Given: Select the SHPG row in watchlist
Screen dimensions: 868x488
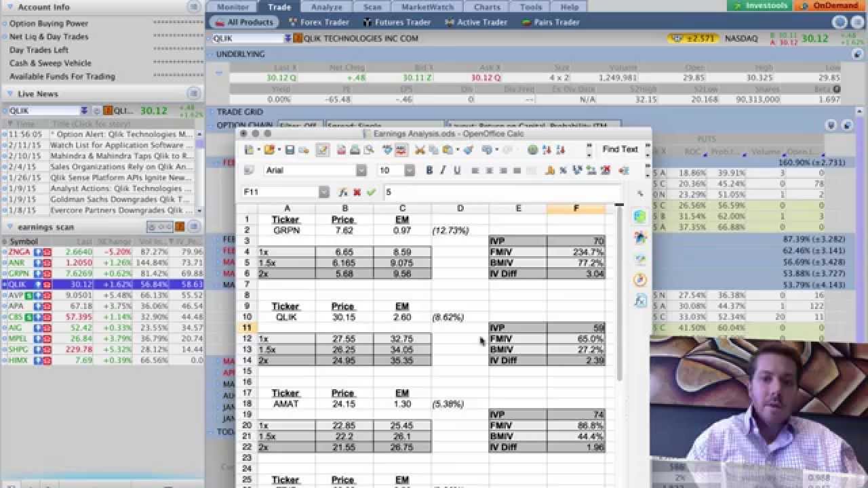Looking at the screenshot, I should 102,350.
